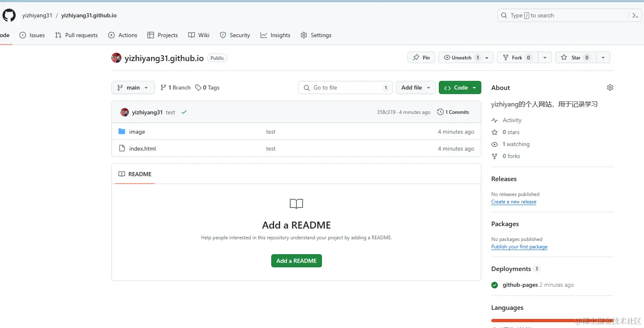The height and width of the screenshot is (328, 644).
Task: Select the README tab
Action: tap(135, 174)
